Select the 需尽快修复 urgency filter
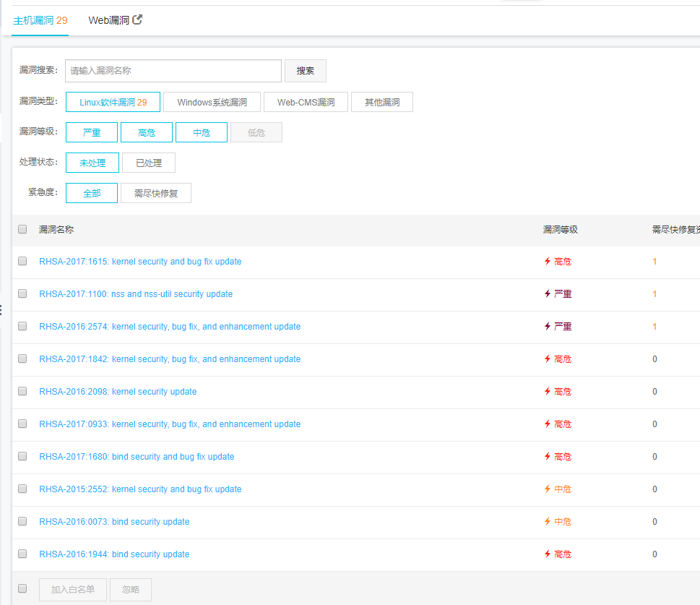The width and height of the screenshot is (700, 605). [x=155, y=193]
